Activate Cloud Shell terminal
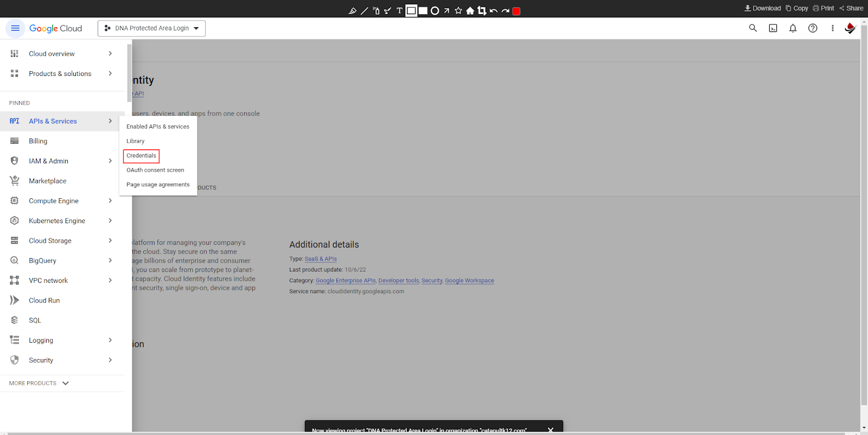The height and width of the screenshot is (435, 868). click(773, 28)
